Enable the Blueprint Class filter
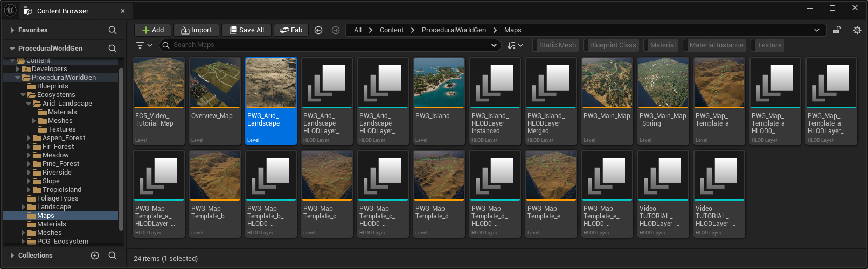This screenshot has width=868, height=269. pos(613,45)
